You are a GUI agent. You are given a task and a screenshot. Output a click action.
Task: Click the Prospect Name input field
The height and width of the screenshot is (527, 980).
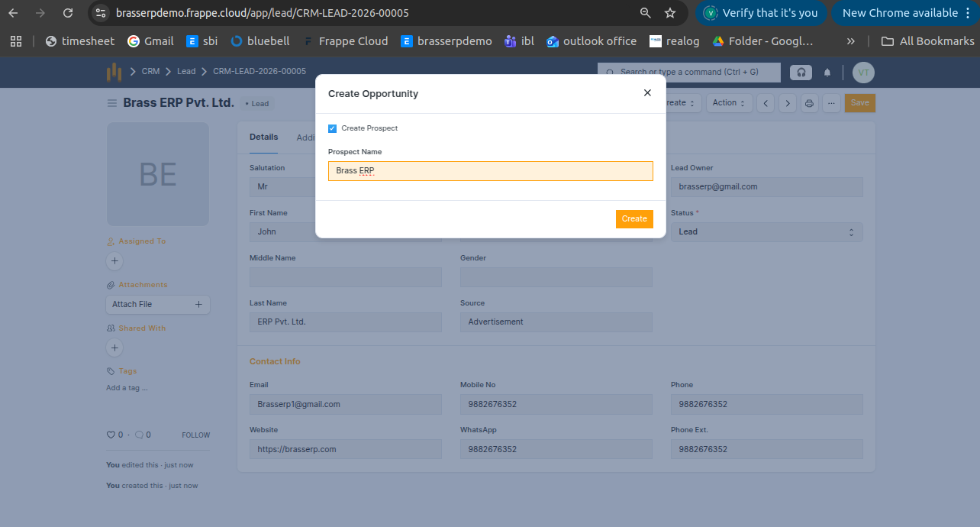[x=490, y=171]
